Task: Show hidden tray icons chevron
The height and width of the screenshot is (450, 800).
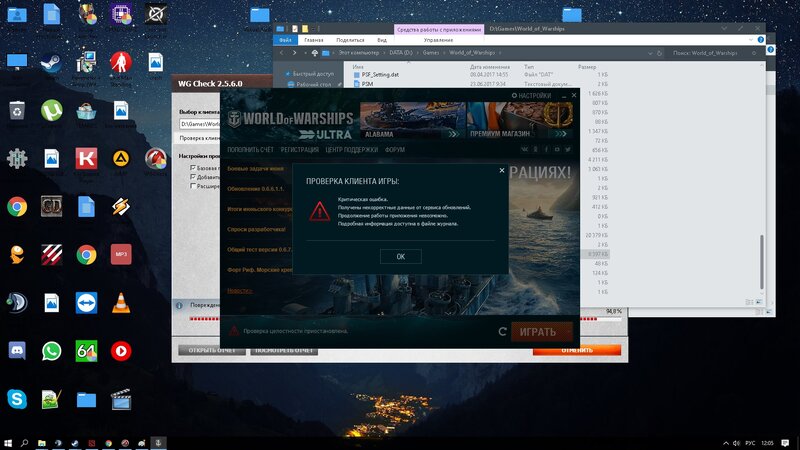Action: tap(726, 443)
